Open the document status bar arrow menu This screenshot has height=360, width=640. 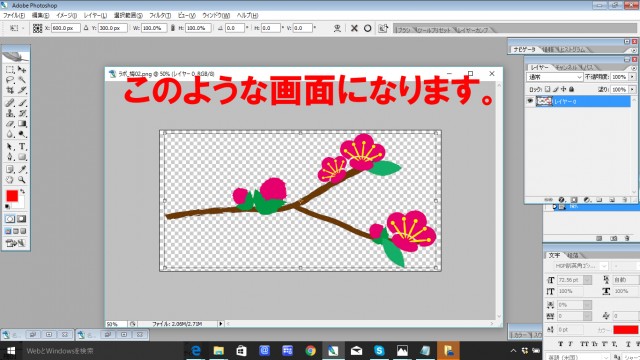point(221,324)
